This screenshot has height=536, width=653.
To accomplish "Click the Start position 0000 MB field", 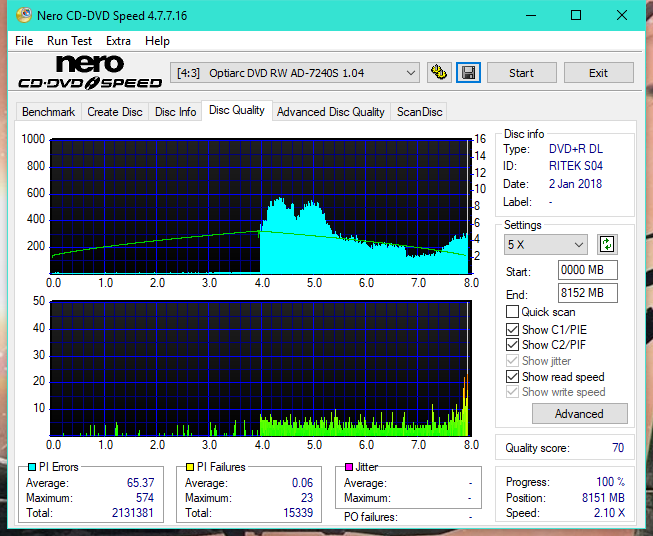I will (x=588, y=270).
